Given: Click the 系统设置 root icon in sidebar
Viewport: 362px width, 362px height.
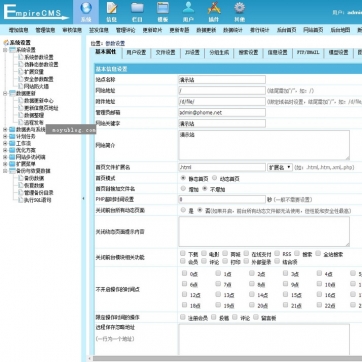Looking at the screenshot, I should click(x=6, y=43).
